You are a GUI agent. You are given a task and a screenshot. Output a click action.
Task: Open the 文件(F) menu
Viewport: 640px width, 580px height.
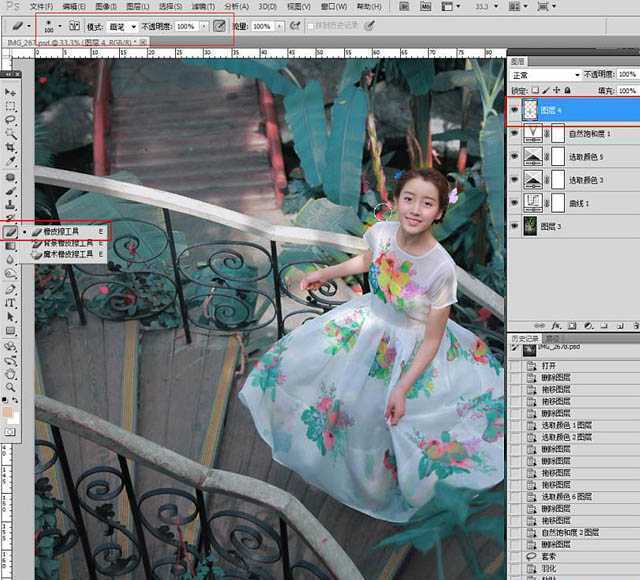click(41, 7)
